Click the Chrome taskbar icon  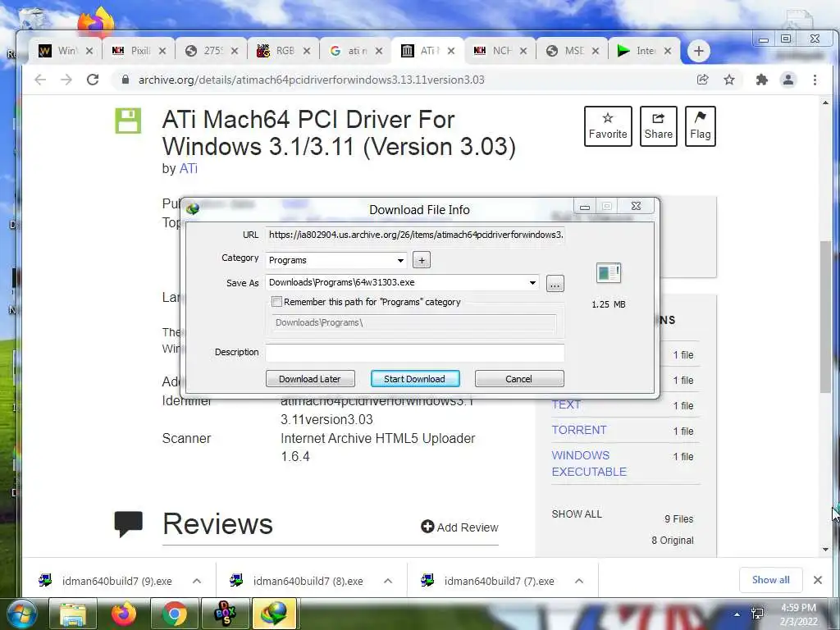[x=174, y=614]
